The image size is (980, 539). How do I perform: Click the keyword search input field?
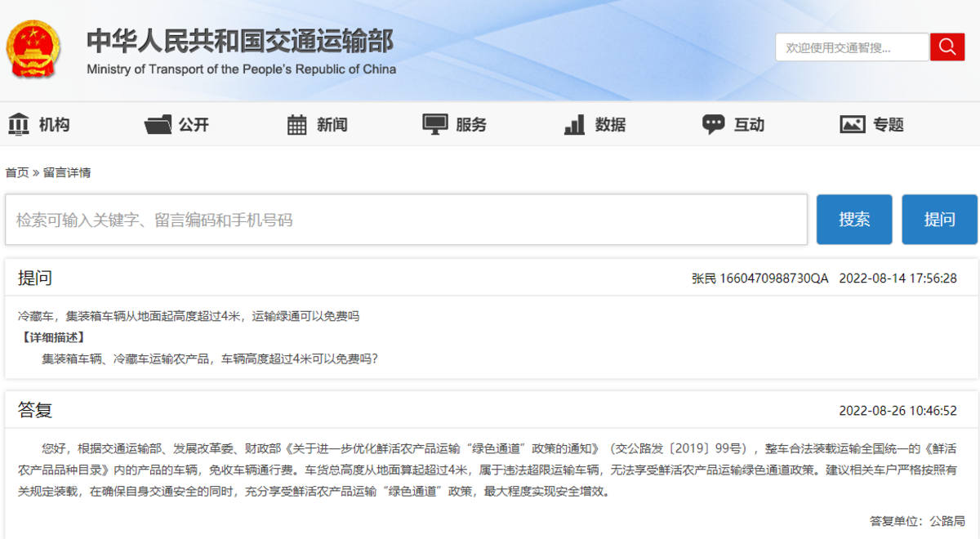406,219
